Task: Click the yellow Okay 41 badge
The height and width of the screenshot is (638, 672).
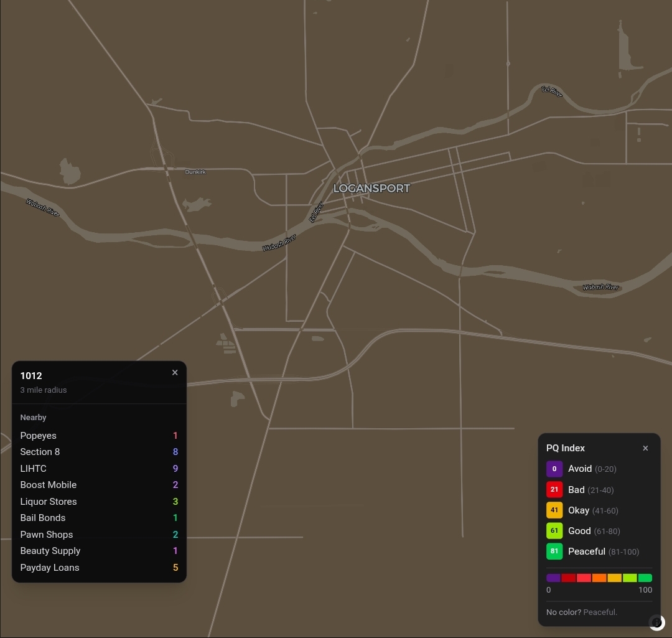Action: pyautogui.click(x=554, y=510)
